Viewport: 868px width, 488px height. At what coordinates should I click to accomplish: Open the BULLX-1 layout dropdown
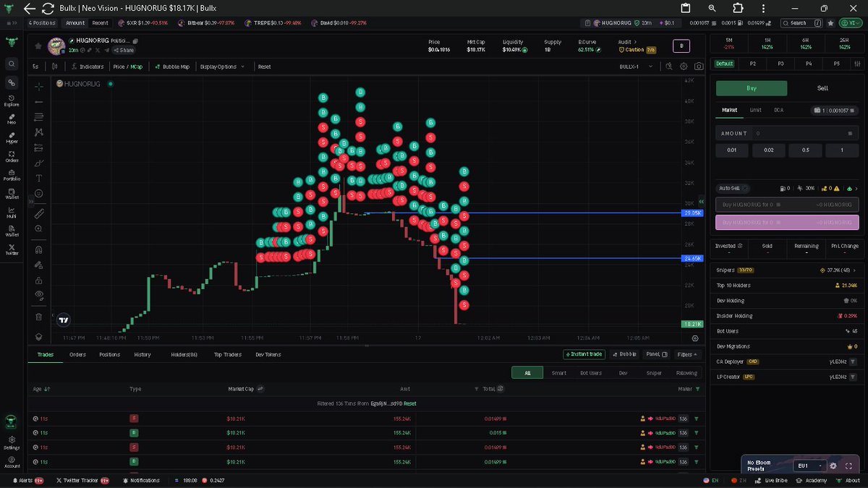point(637,67)
